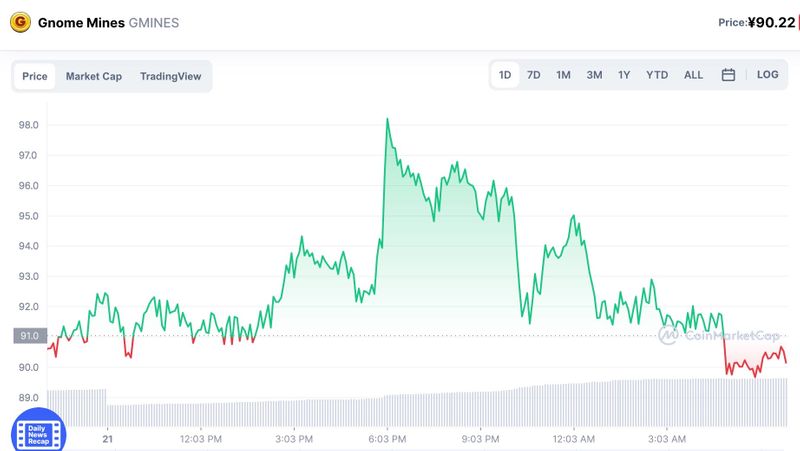Open the calendar date range picker
Viewport: 800px width, 451px height.
728,75
